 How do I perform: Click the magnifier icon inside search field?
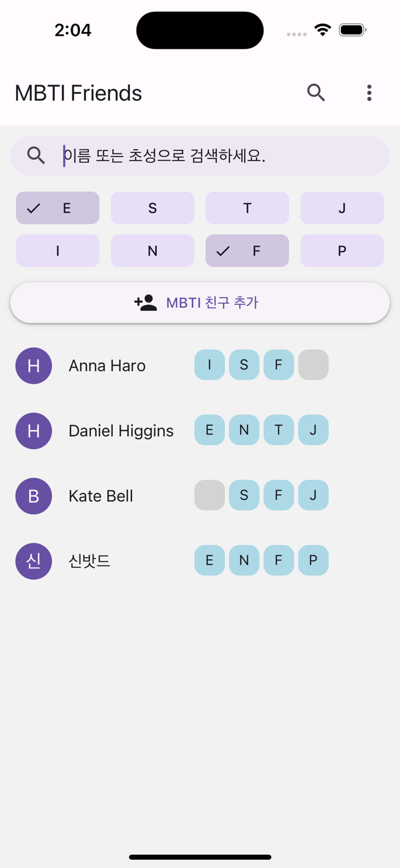(36, 155)
